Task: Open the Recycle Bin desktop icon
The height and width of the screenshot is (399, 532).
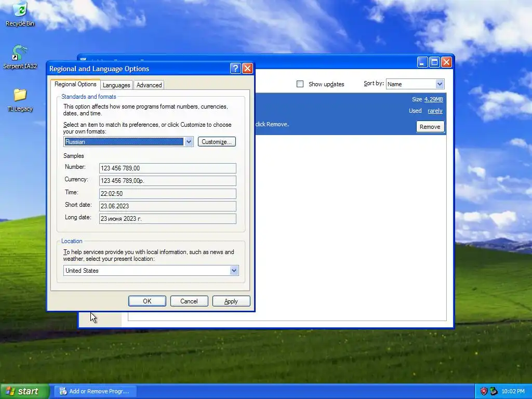Action: [20, 14]
